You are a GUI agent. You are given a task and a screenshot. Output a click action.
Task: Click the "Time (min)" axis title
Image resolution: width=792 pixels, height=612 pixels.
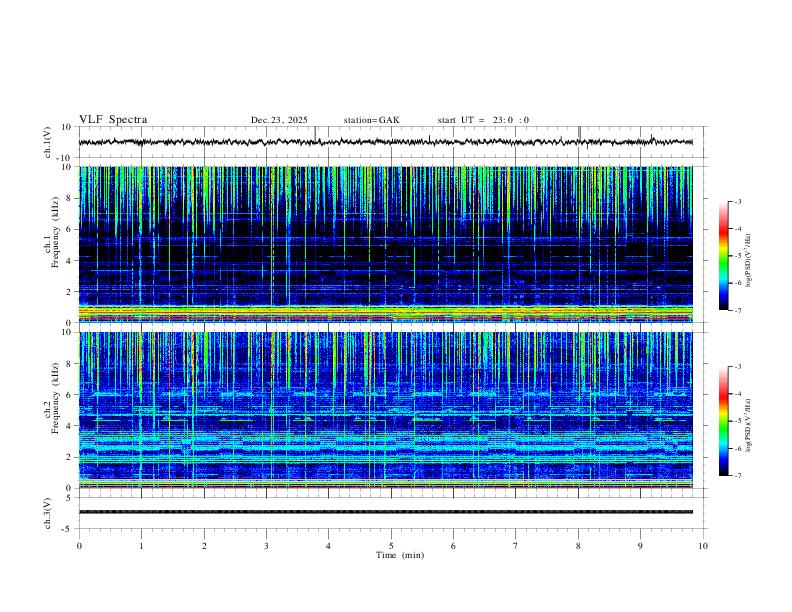click(400, 555)
